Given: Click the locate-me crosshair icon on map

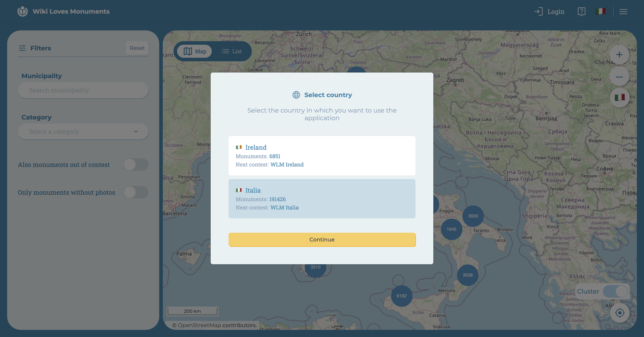Looking at the screenshot, I should click(x=619, y=313).
